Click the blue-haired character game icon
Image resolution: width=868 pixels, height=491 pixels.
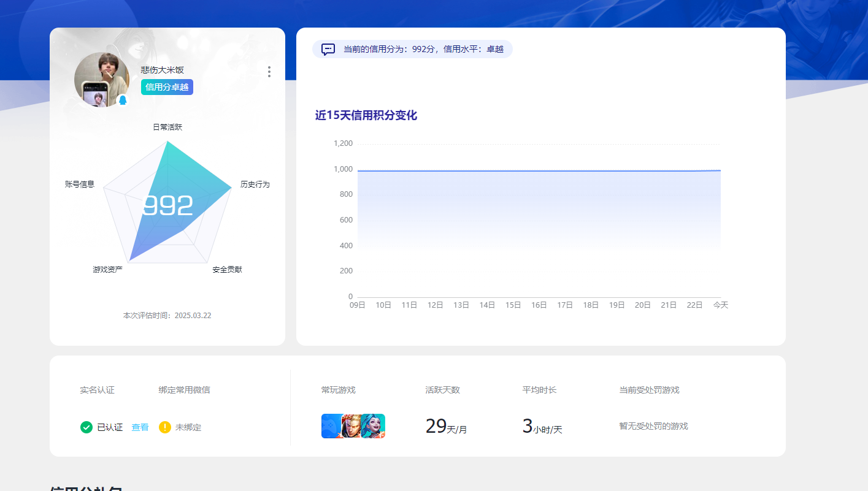click(373, 426)
